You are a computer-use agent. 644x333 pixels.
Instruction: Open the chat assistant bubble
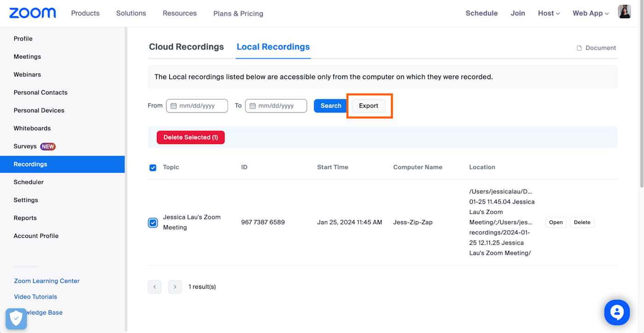[x=616, y=312]
